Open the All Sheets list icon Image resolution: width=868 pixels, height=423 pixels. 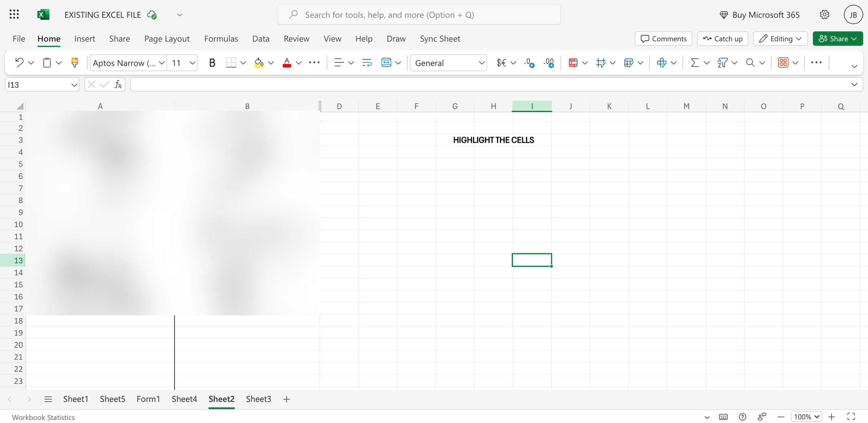point(48,399)
